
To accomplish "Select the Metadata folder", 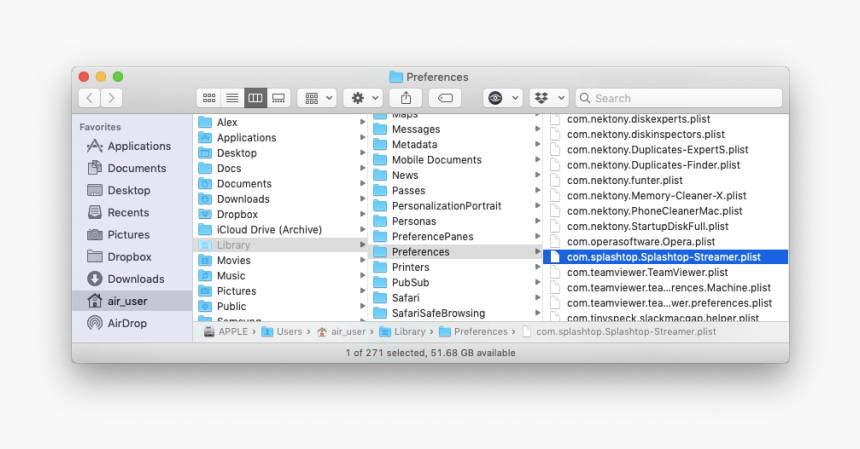I will pyautogui.click(x=456, y=145).
